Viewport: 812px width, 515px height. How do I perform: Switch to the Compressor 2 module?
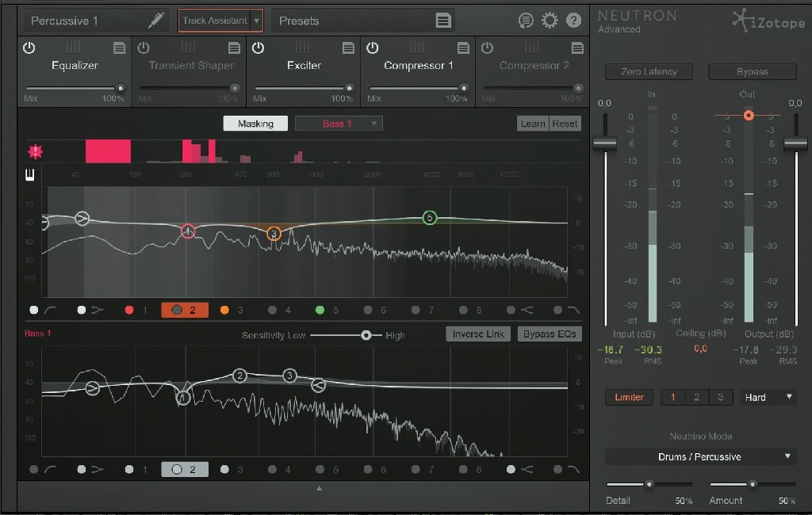tap(534, 66)
